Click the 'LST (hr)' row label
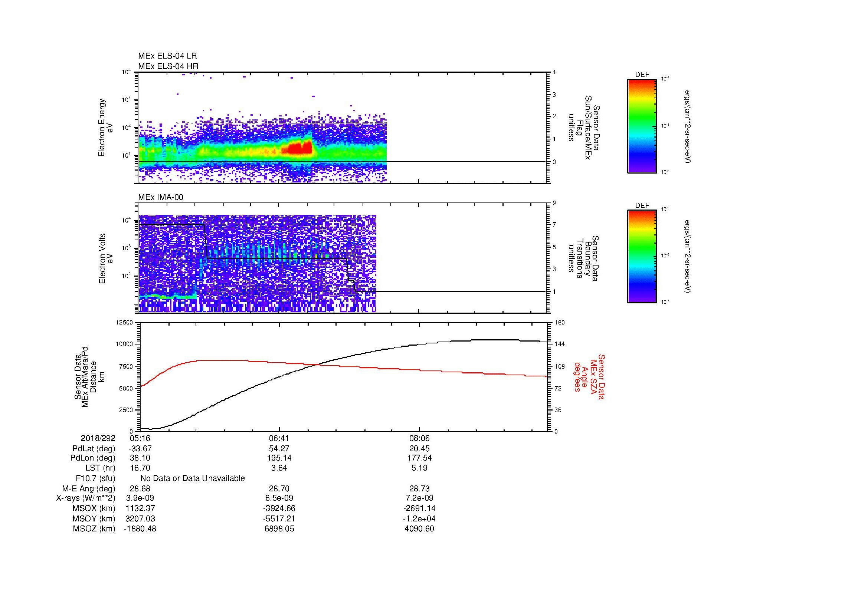 100,468
